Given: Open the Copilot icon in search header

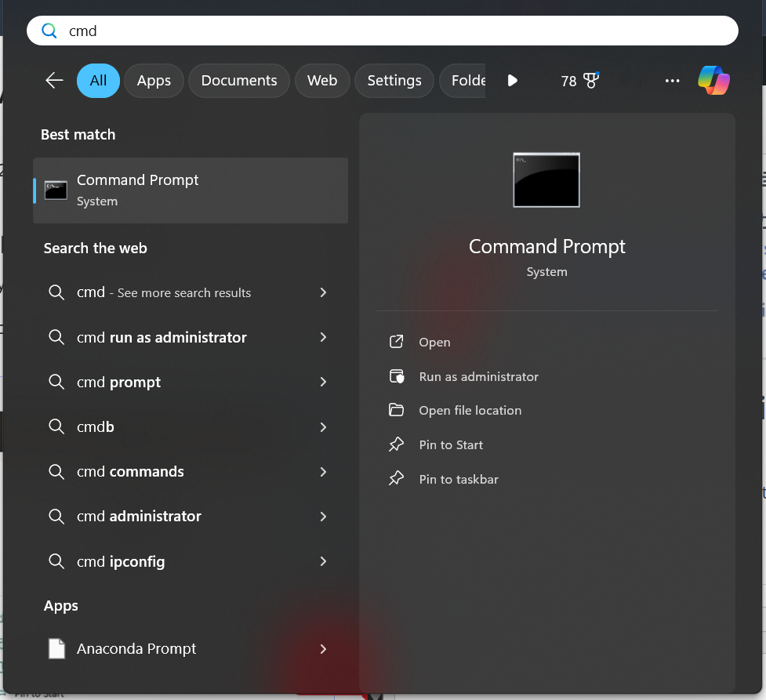Looking at the screenshot, I should (713, 81).
